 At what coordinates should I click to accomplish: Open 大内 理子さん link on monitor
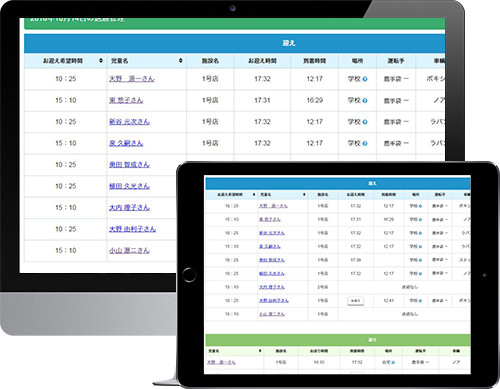129,208
